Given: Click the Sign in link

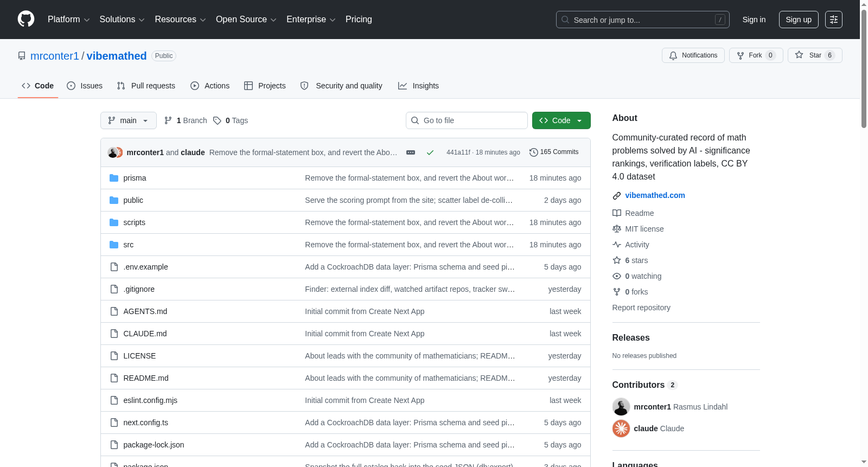Looking at the screenshot, I should 754,20.
